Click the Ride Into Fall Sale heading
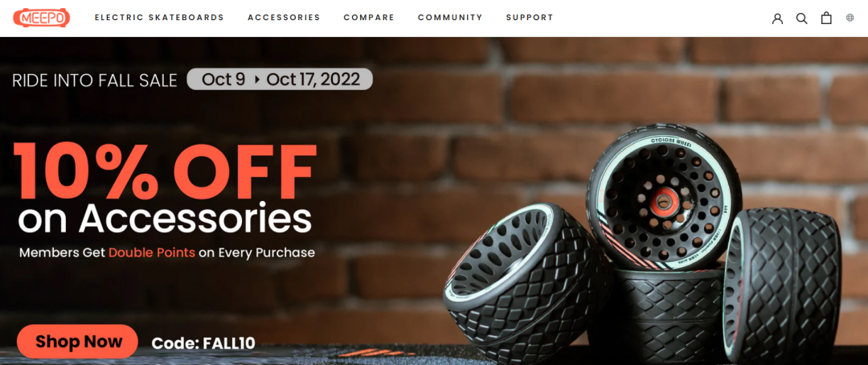This screenshot has width=868, height=365. pos(95,81)
